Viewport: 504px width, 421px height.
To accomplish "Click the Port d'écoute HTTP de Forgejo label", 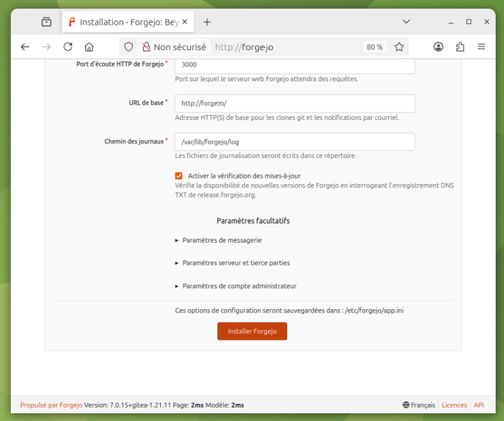I will 120,64.
